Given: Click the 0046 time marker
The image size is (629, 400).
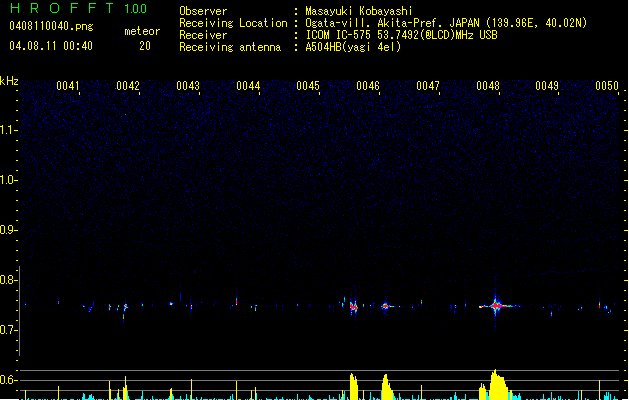Looking at the screenshot, I should [368, 86].
